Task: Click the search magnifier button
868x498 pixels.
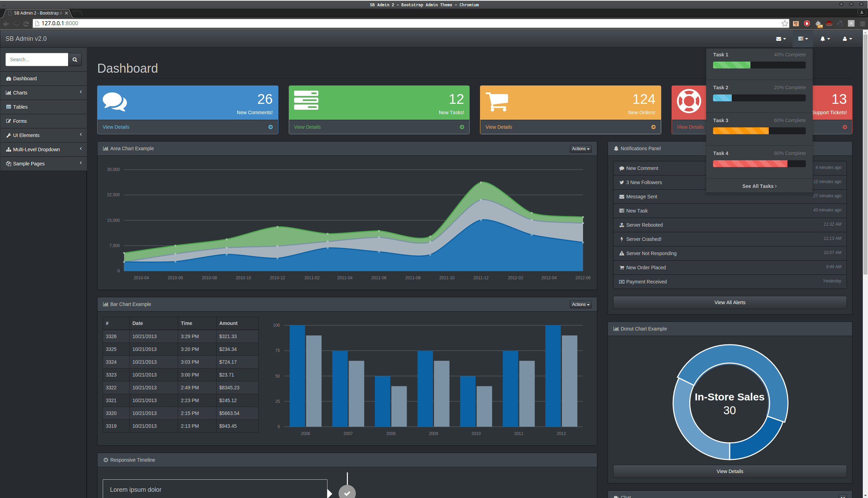Action: coord(75,60)
